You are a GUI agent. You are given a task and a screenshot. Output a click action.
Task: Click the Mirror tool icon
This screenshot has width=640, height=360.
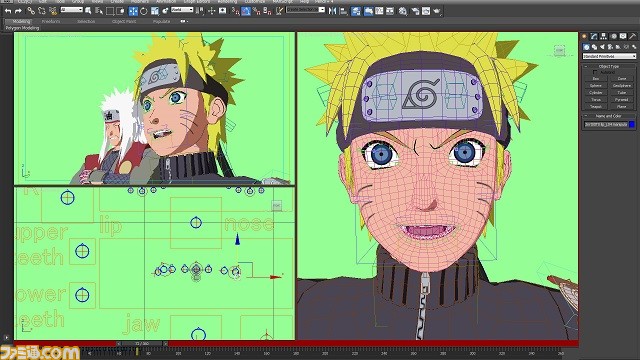pyautogui.click(x=332, y=11)
